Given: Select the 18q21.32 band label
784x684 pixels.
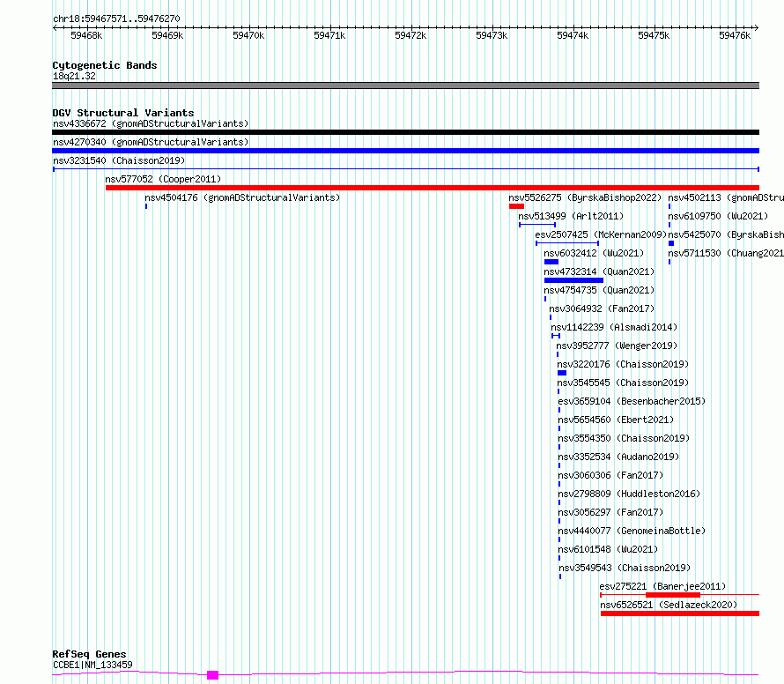Looking at the screenshot, I should (74, 76).
